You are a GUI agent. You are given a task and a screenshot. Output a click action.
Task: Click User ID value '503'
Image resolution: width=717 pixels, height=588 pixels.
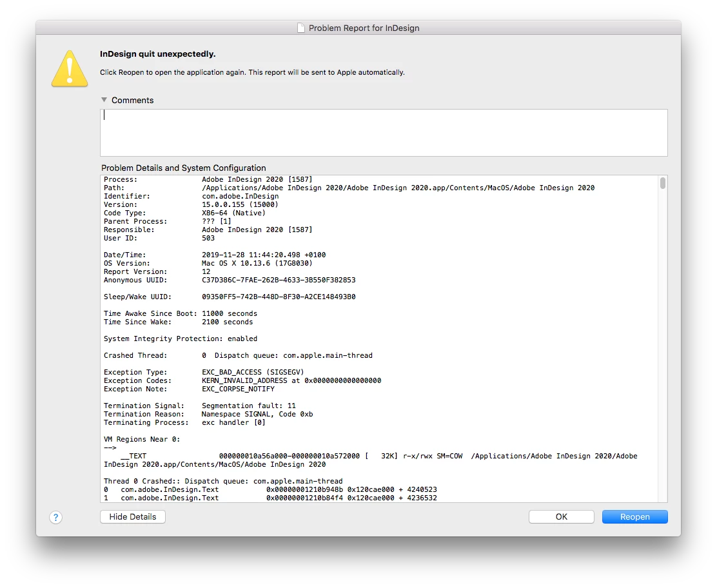coord(208,238)
